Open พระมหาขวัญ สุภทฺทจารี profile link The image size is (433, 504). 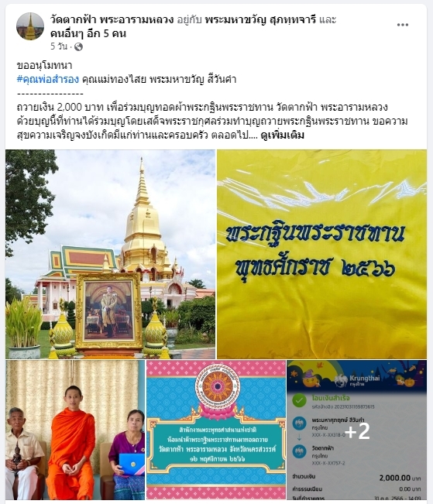260,19
